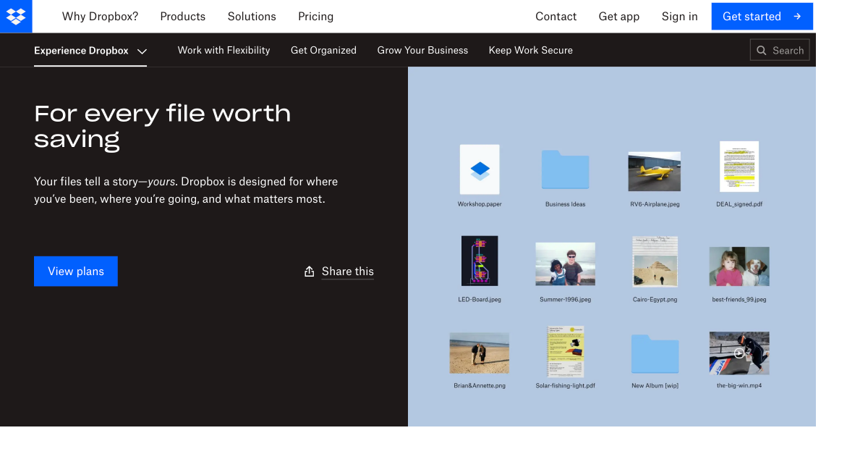Click the share icon next to Share this
Viewport: 868px width, 454px height.
click(x=308, y=271)
